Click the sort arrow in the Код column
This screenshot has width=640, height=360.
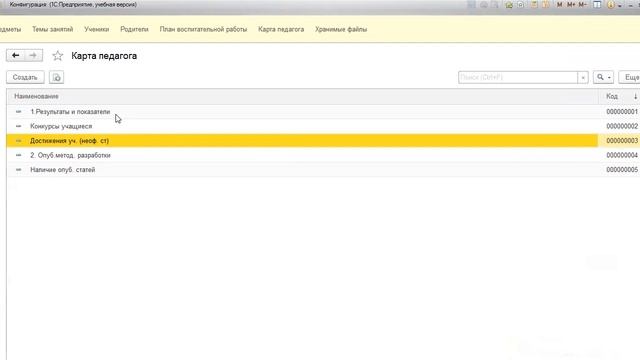pos(635,96)
